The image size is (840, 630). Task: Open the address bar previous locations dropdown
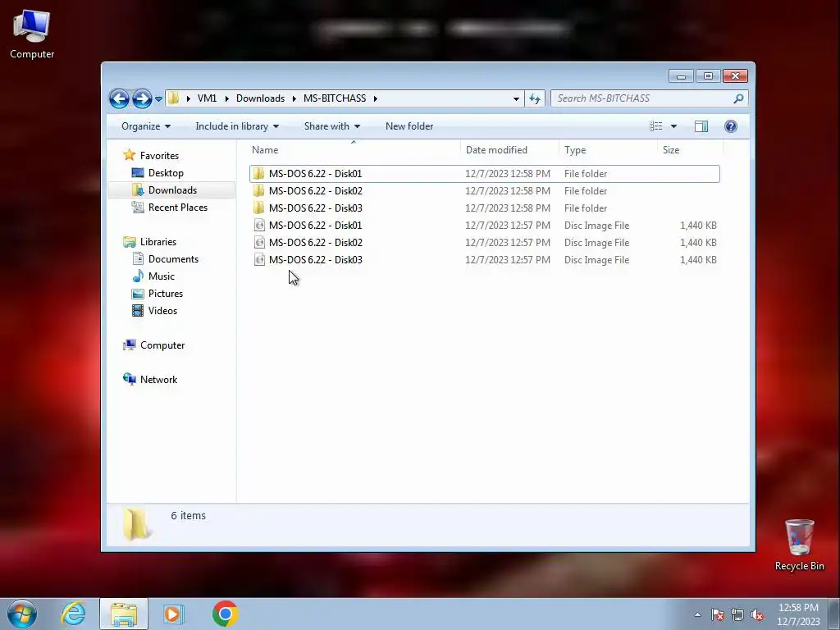pyautogui.click(x=516, y=98)
